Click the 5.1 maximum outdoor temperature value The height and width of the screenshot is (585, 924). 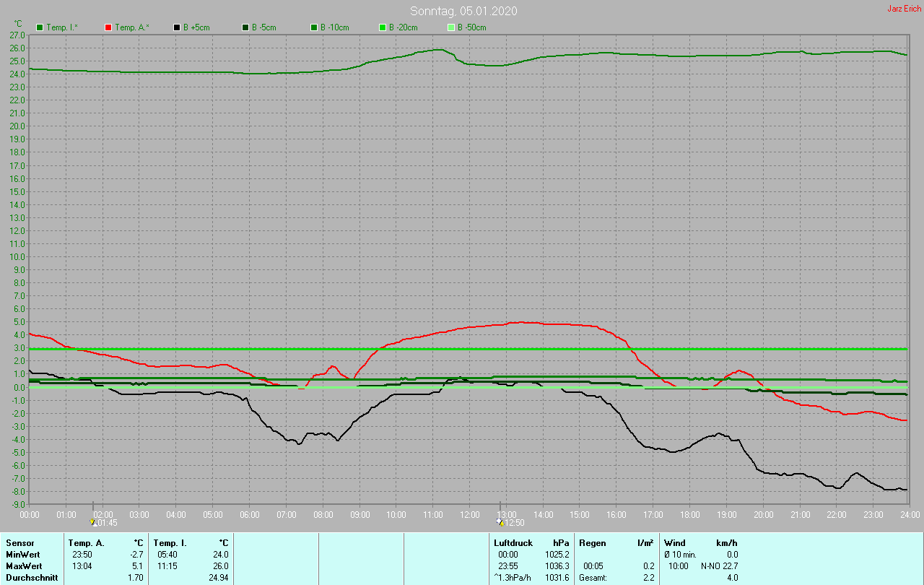tap(138, 565)
